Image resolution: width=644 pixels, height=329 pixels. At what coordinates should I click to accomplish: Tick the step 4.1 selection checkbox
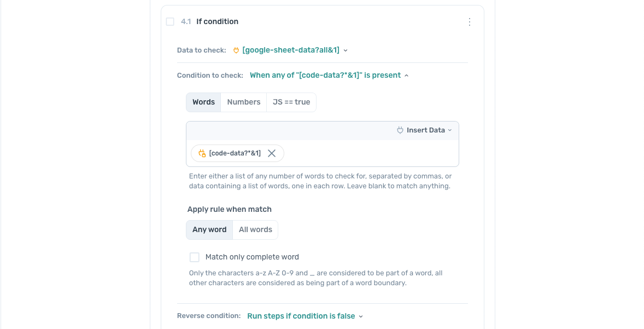pyautogui.click(x=170, y=22)
